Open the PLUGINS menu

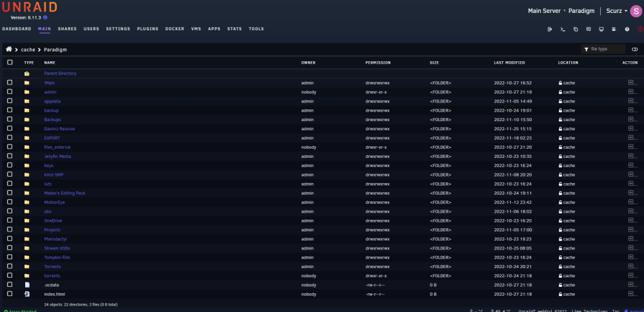click(148, 29)
